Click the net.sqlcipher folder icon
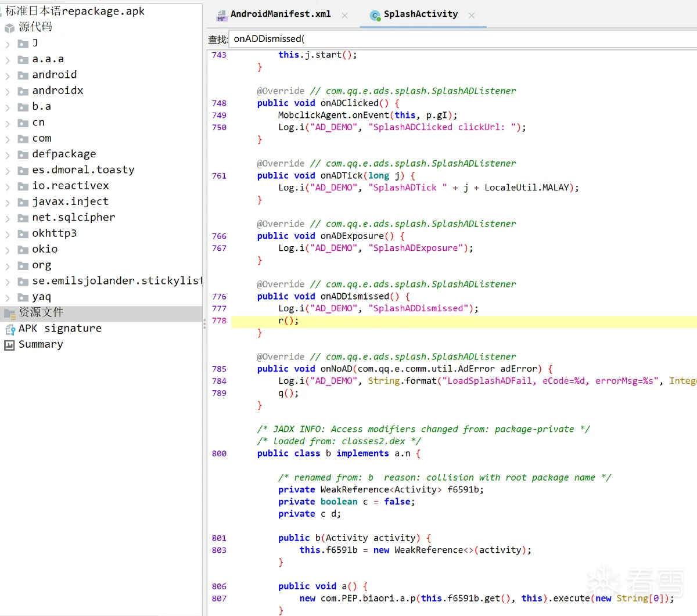The height and width of the screenshot is (616, 697). (x=23, y=218)
